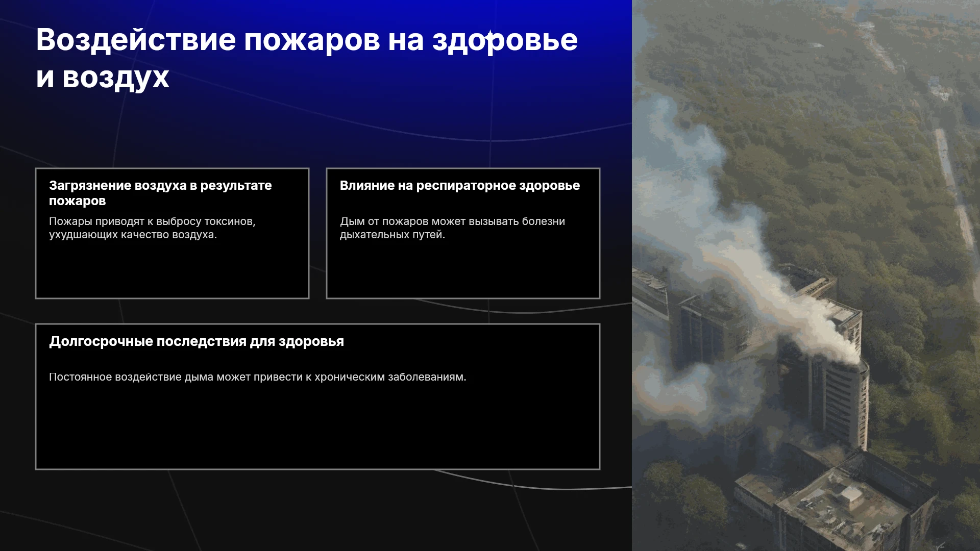Select text "ухудшающих качество воздуха"
980x551 pixels.
click(x=131, y=235)
